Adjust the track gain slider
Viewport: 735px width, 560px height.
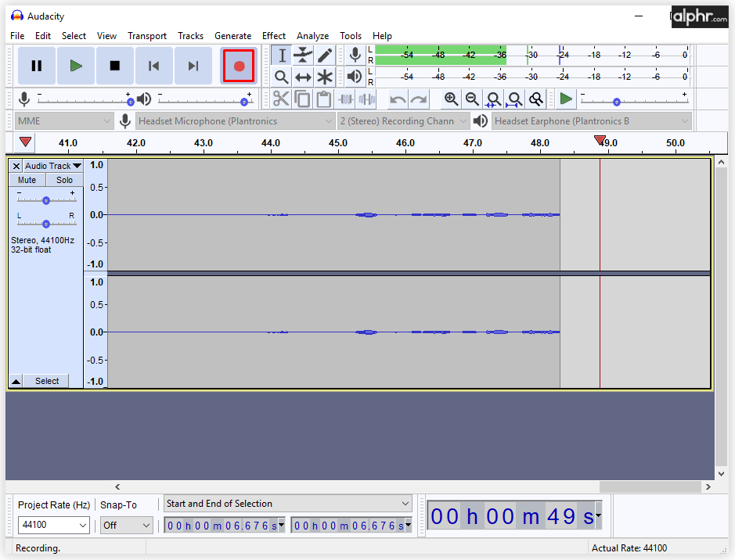[x=46, y=200]
